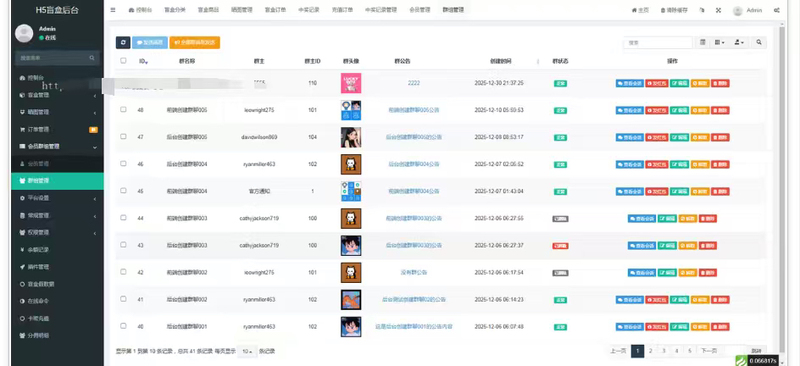The height and width of the screenshot is (366, 800).
Task: Click the 主页 home icon link
Action: tap(640, 10)
